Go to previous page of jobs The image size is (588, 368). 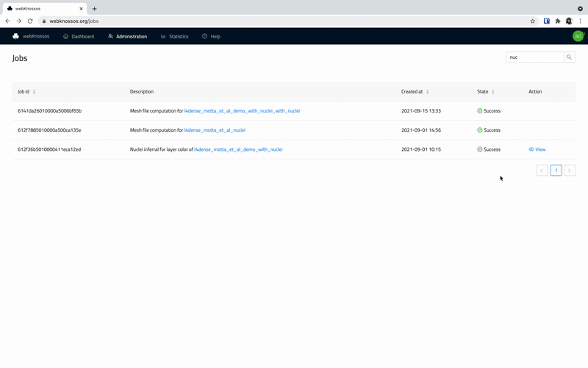tap(542, 171)
